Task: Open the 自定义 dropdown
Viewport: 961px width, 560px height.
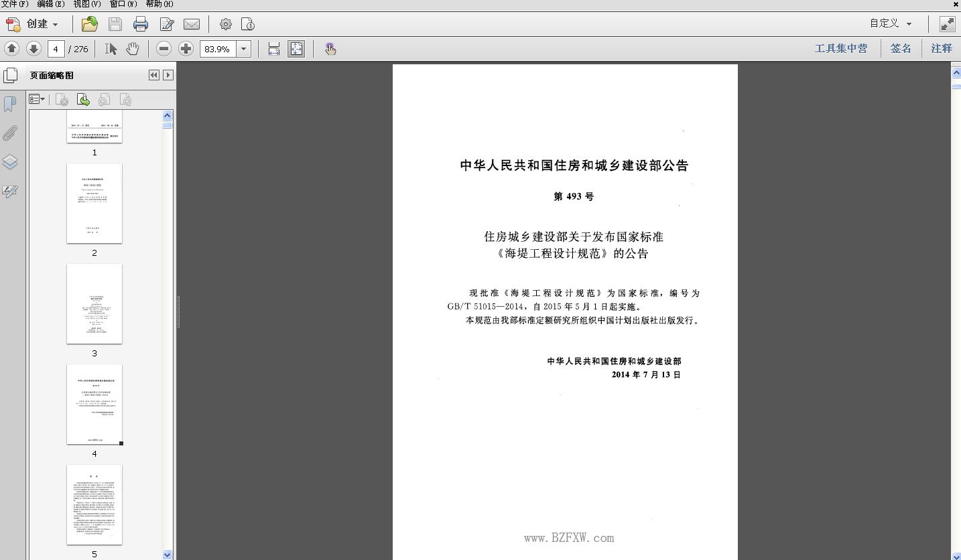Action: (x=891, y=23)
